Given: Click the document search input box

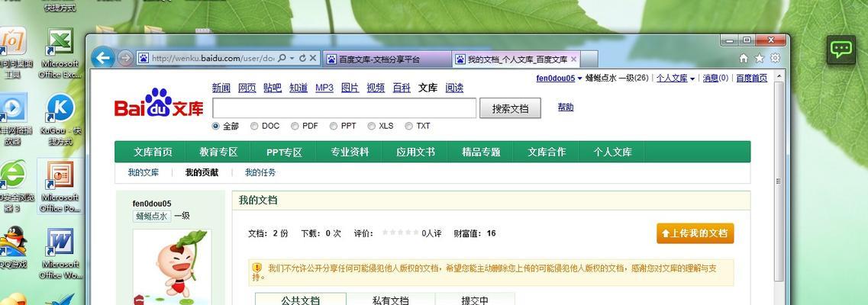Looking at the screenshot, I should click(x=344, y=108).
